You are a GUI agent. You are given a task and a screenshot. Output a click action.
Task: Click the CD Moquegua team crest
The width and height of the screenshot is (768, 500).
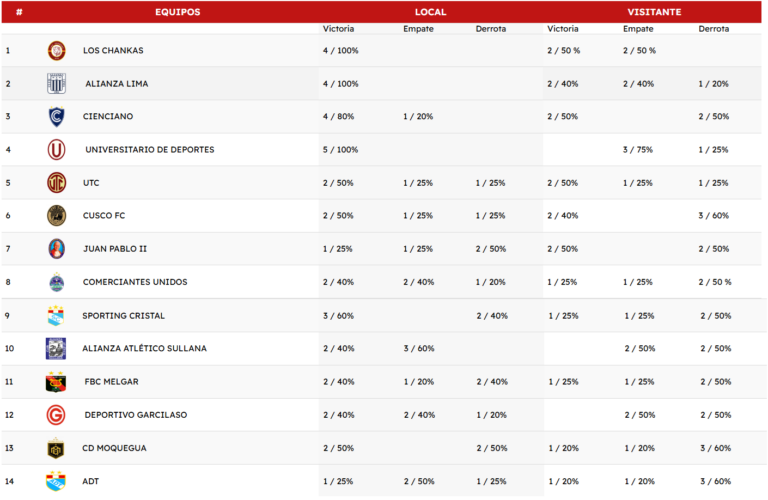coord(57,448)
